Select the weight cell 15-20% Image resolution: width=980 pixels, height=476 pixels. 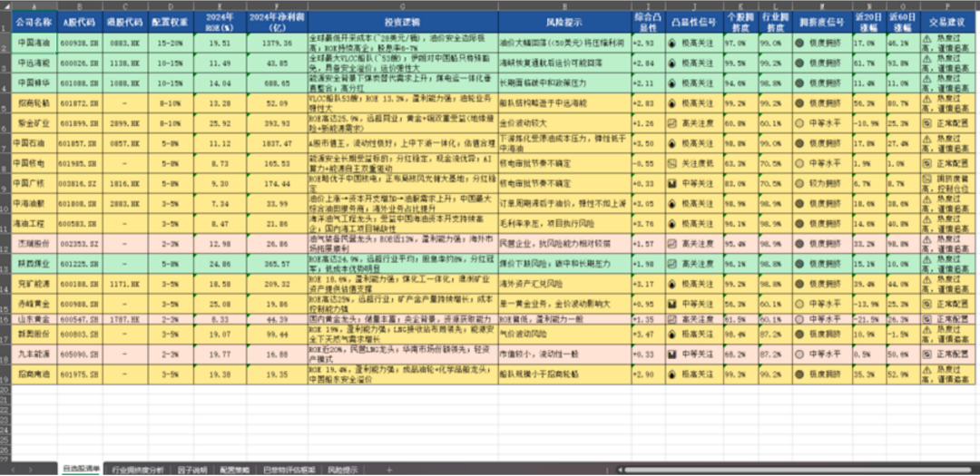[x=171, y=44]
